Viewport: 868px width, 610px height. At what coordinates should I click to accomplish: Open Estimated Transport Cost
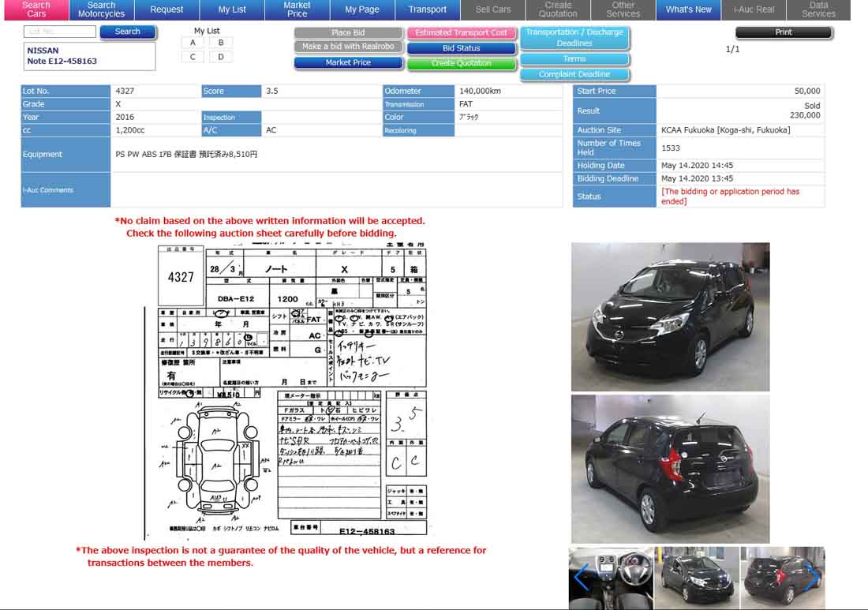pyautogui.click(x=461, y=32)
